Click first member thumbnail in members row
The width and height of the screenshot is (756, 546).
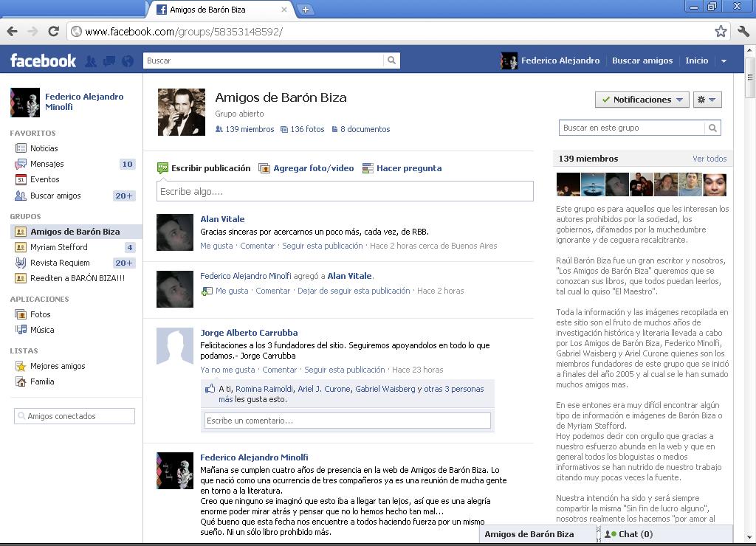(568, 184)
